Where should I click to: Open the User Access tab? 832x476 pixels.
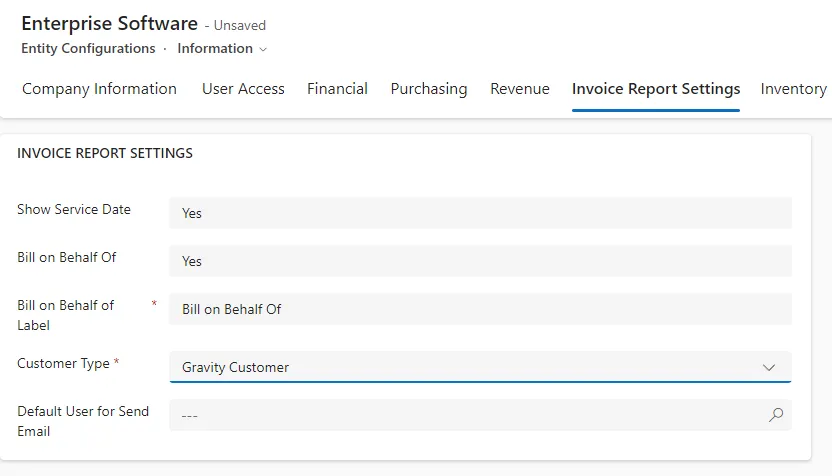[243, 89]
